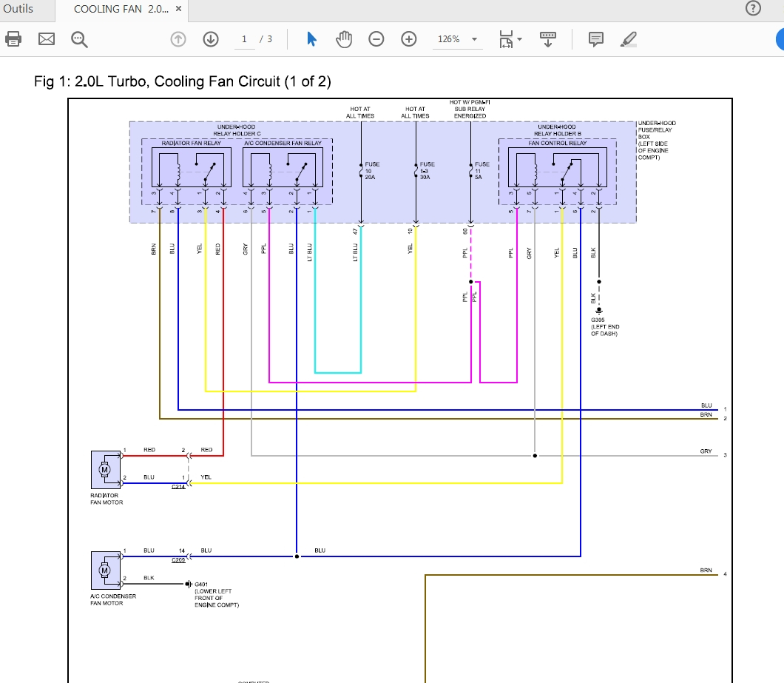Go to next page arrow
This screenshot has height=683, width=784.
(211, 39)
